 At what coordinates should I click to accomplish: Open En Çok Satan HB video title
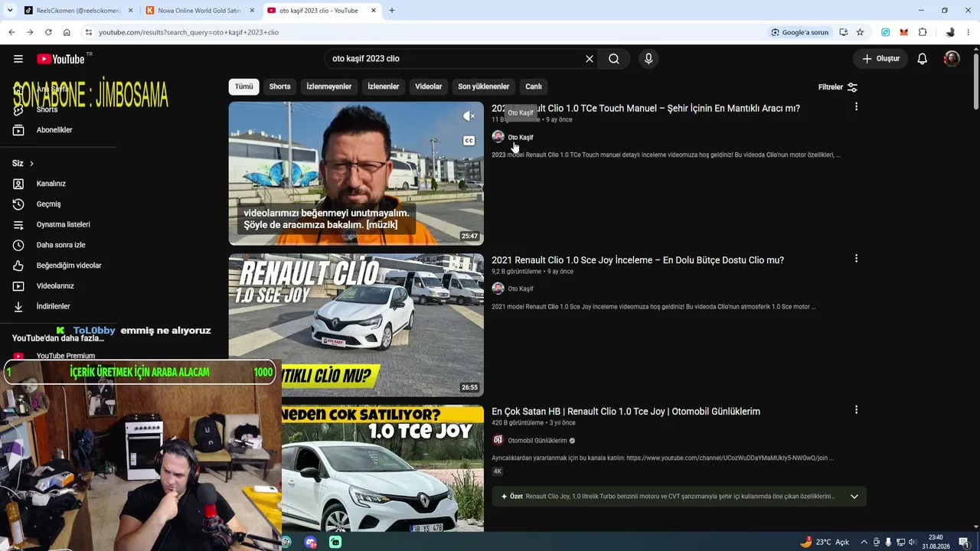pos(626,412)
